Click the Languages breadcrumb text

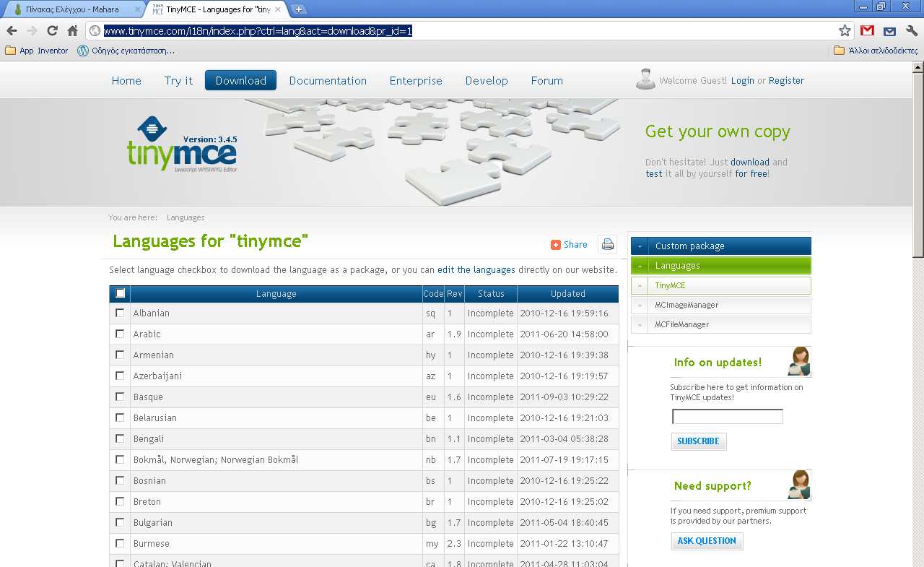click(x=186, y=217)
